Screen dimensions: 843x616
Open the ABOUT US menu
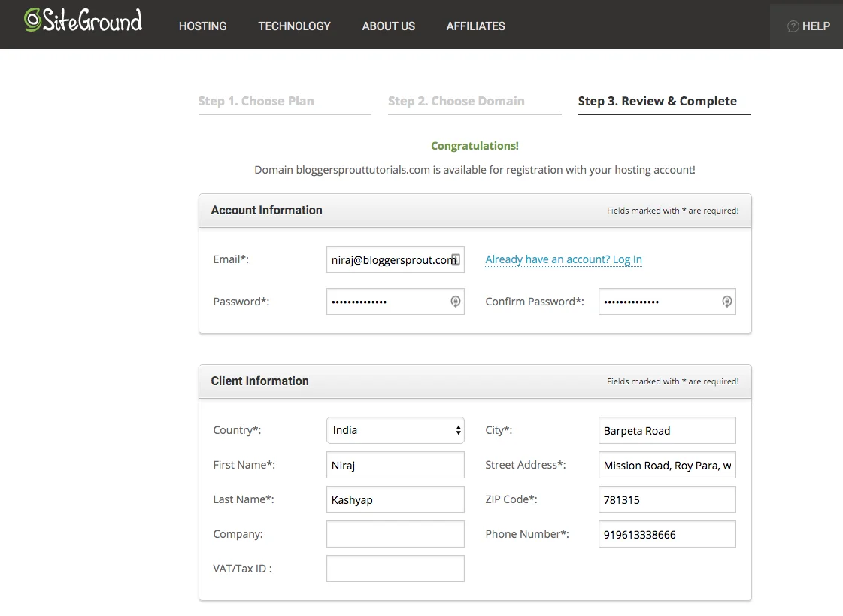pyautogui.click(x=388, y=26)
